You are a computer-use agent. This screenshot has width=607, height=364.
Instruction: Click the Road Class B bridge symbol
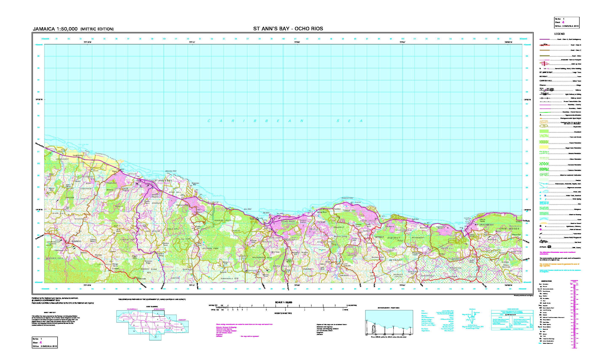pos(544,45)
